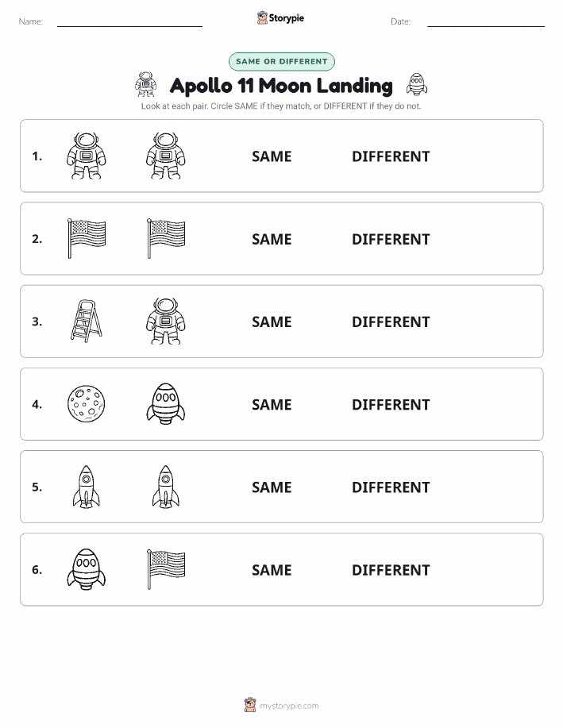Click the round rocket icon in row 6
The height and width of the screenshot is (728, 563).
click(87, 569)
